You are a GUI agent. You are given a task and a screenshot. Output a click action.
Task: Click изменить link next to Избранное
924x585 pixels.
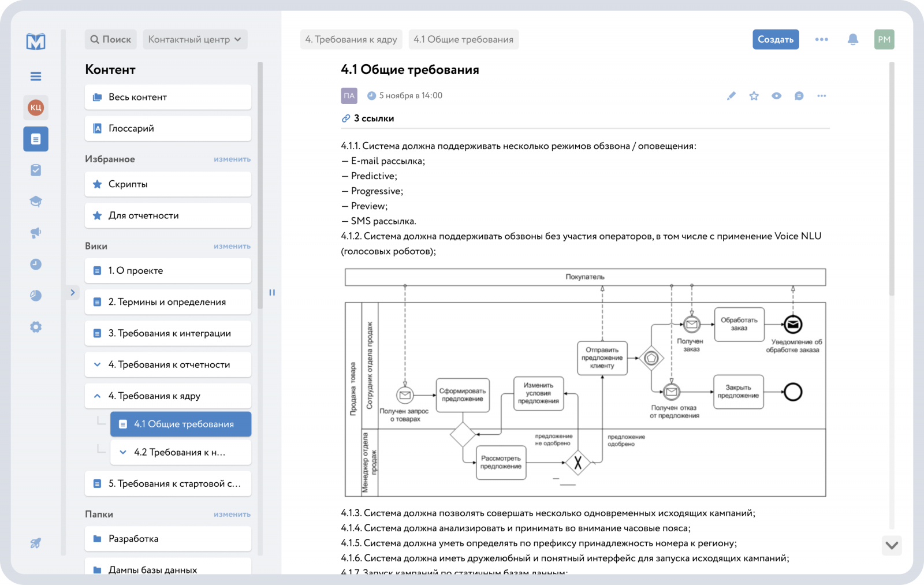tap(232, 159)
